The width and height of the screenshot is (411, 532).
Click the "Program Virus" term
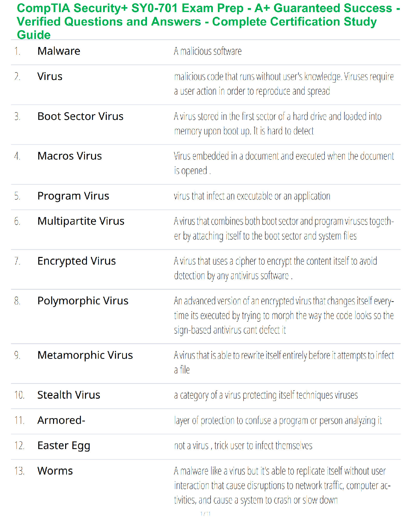tap(73, 196)
